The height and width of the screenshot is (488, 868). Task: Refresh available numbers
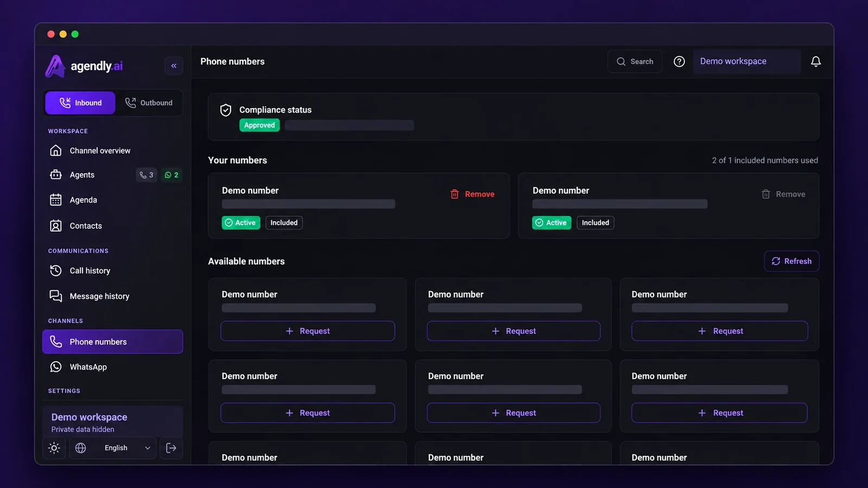(x=792, y=261)
